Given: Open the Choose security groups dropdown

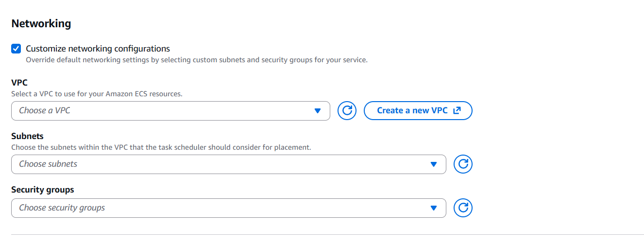Looking at the screenshot, I should tap(223, 208).
